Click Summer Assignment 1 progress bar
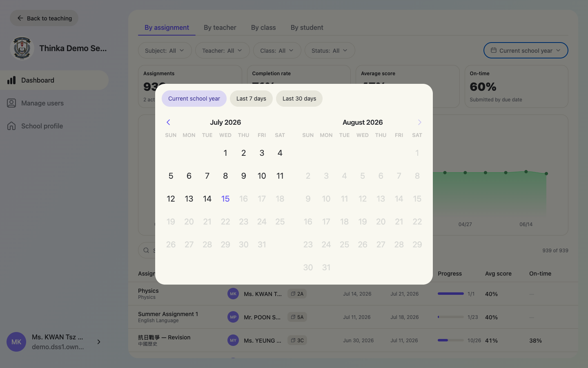The image size is (588, 368). tap(451, 317)
